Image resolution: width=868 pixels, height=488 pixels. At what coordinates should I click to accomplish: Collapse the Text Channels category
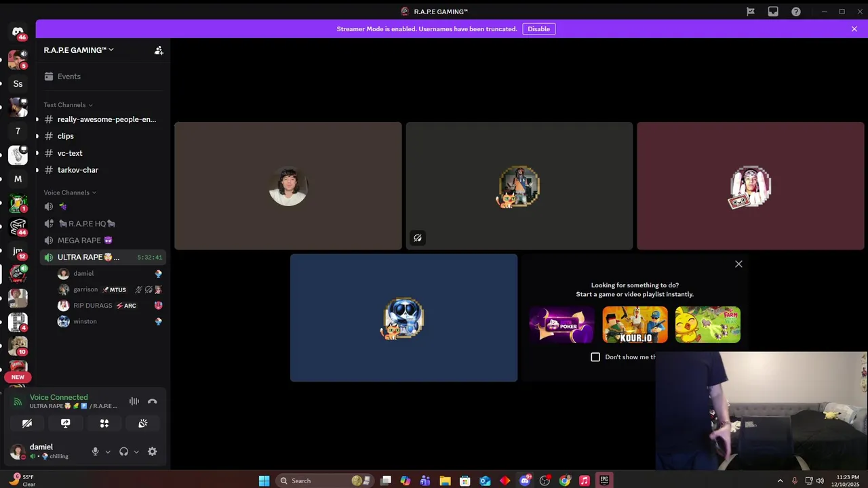(x=68, y=105)
